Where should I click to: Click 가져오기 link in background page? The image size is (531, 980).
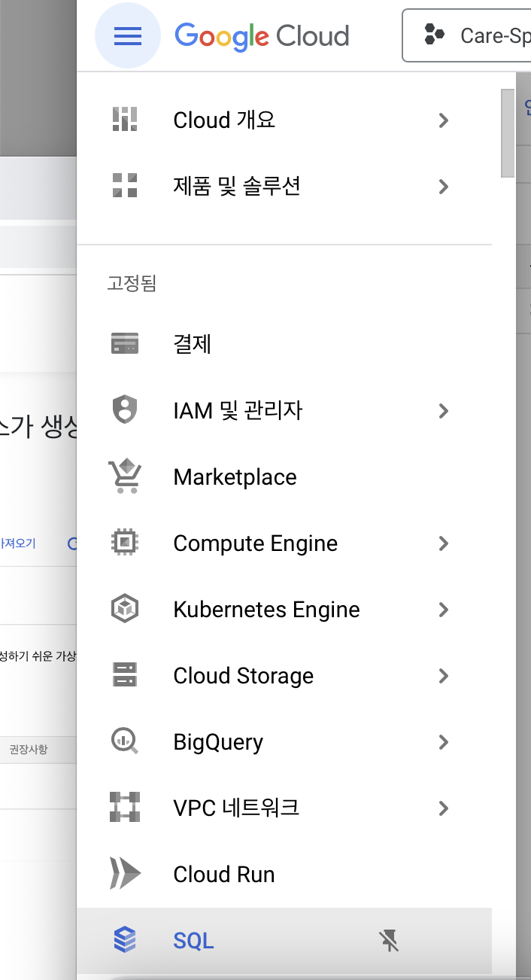point(18,543)
